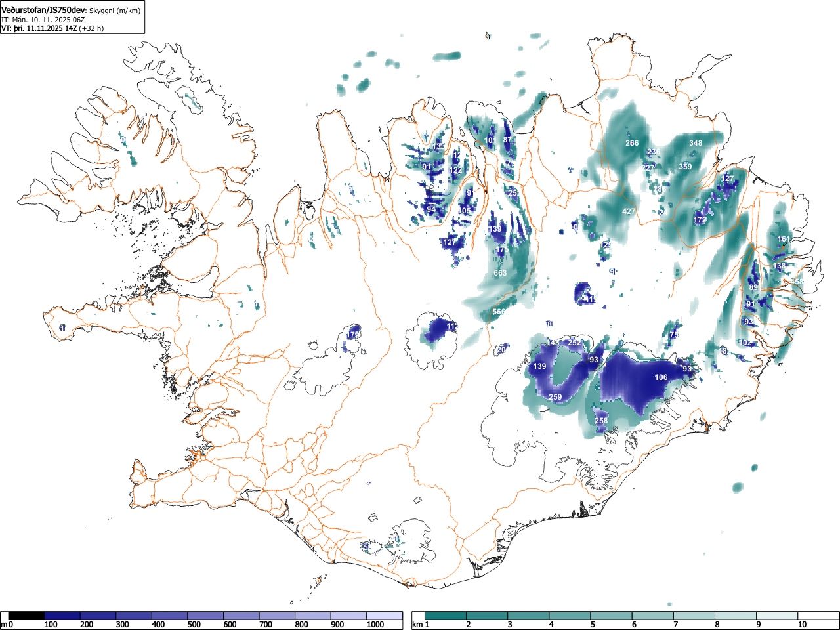Choose the 4–5 km teal legend swatch
840x630 pixels.
coord(570,616)
